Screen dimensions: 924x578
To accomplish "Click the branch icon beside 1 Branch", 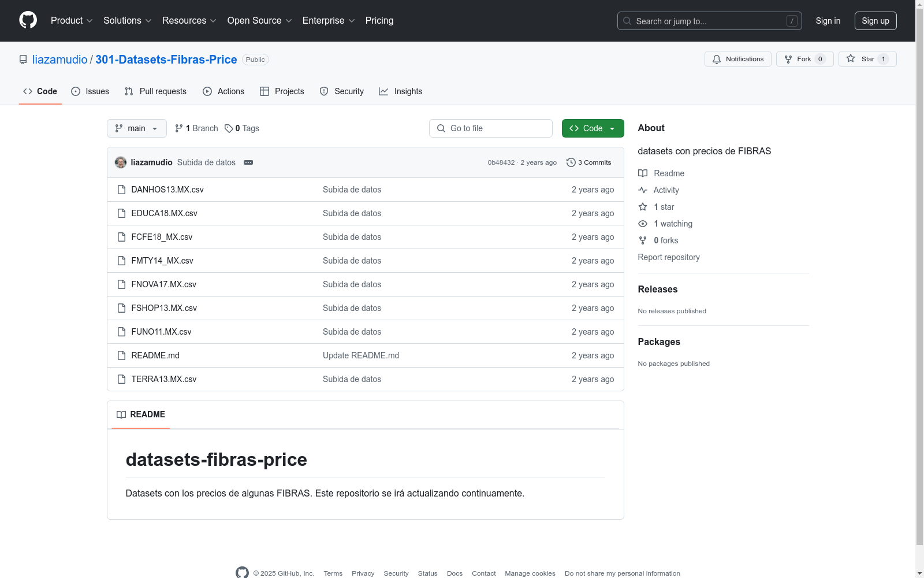I will click(179, 128).
